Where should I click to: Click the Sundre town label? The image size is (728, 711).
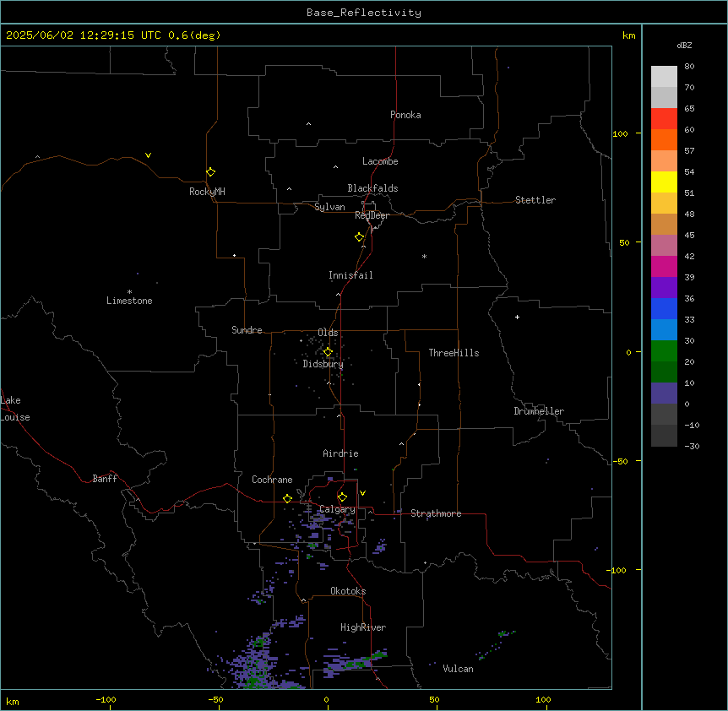(x=247, y=330)
